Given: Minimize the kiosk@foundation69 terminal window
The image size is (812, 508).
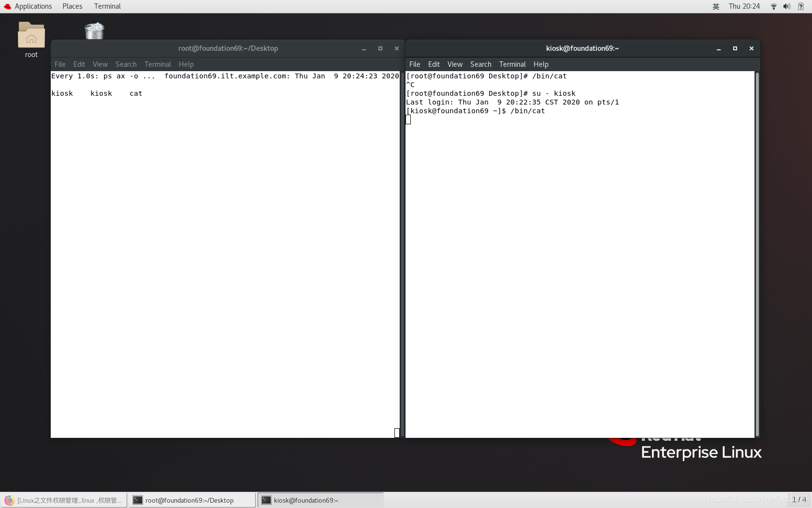Looking at the screenshot, I should click(719, 48).
